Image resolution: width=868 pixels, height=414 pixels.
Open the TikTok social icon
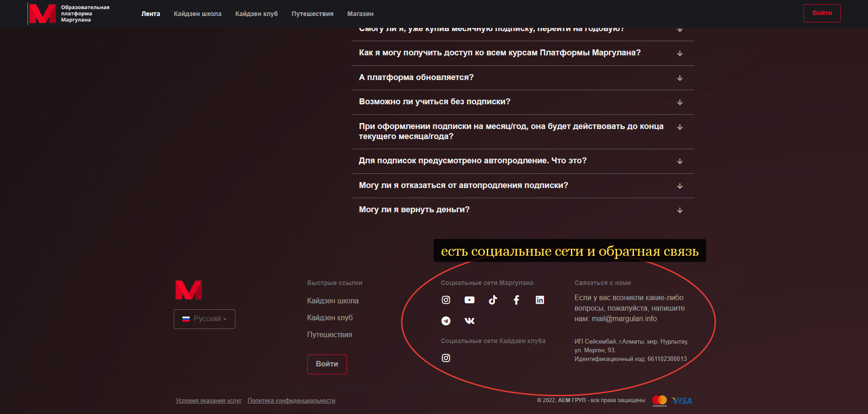click(x=493, y=300)
